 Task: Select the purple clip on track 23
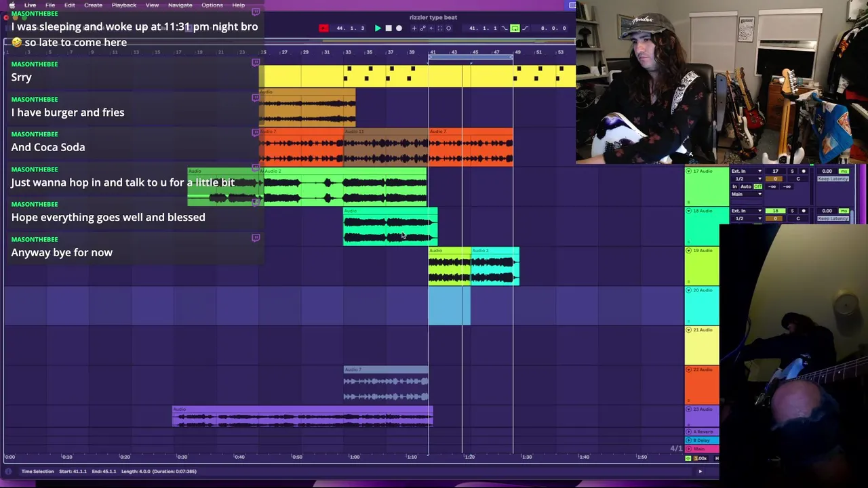(x=302, y=417)
